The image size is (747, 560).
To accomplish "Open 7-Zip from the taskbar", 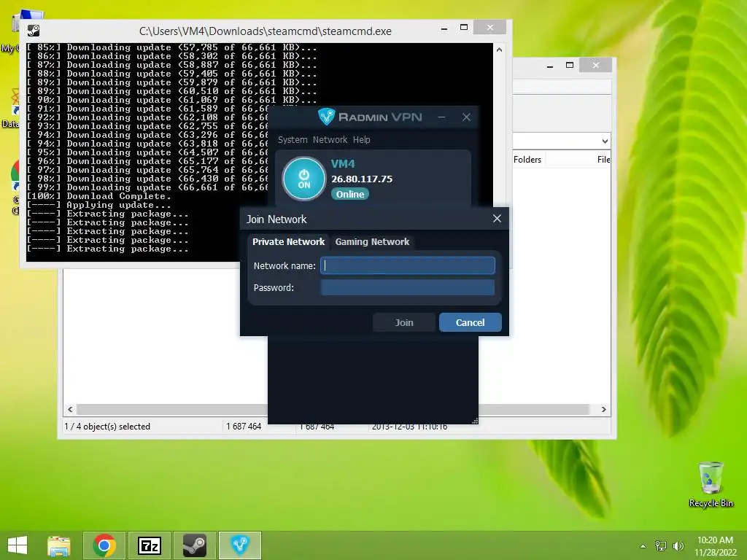I will [149, 545].
